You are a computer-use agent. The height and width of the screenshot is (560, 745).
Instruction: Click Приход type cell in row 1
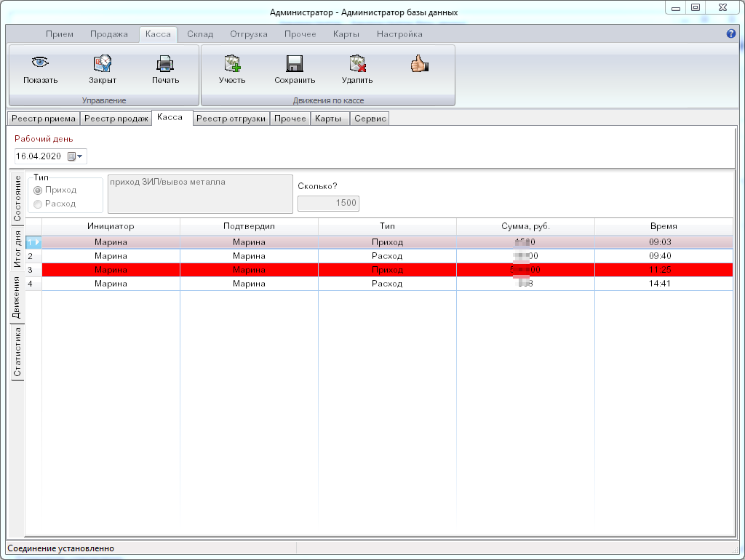click(x=387, y=242)
